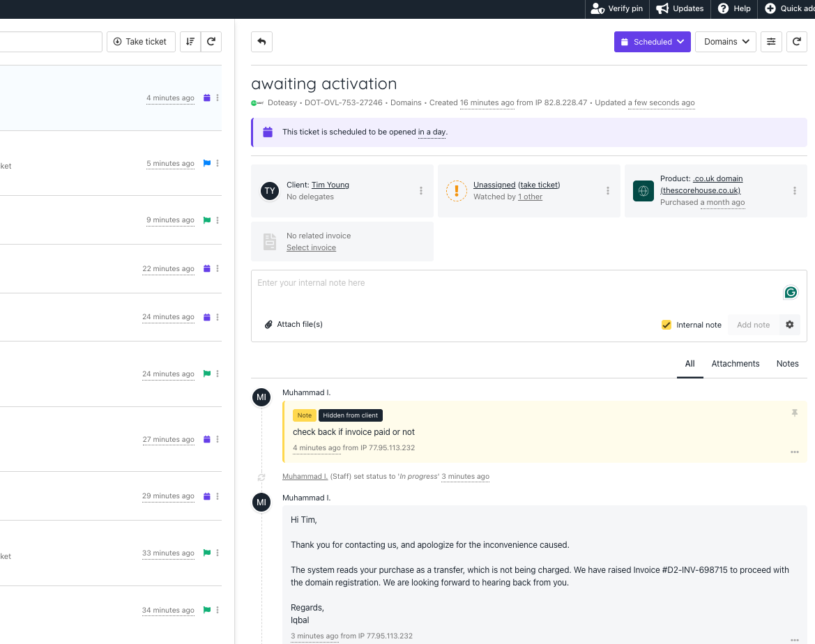Screen dimensions: 815x644
Task: Switch to the Notes tab
Action: [x=787, y=364]
